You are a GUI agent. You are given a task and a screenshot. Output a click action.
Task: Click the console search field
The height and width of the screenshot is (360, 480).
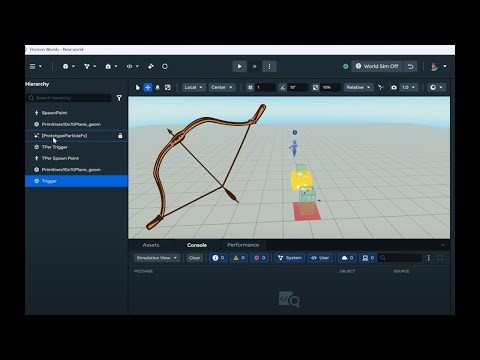click(x=400, y=258)
